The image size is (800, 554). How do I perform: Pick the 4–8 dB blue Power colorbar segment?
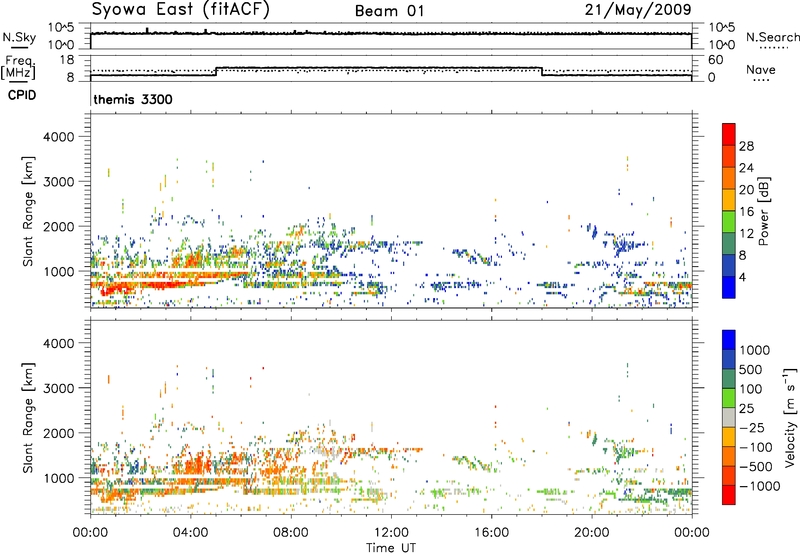tap(729, 266)
